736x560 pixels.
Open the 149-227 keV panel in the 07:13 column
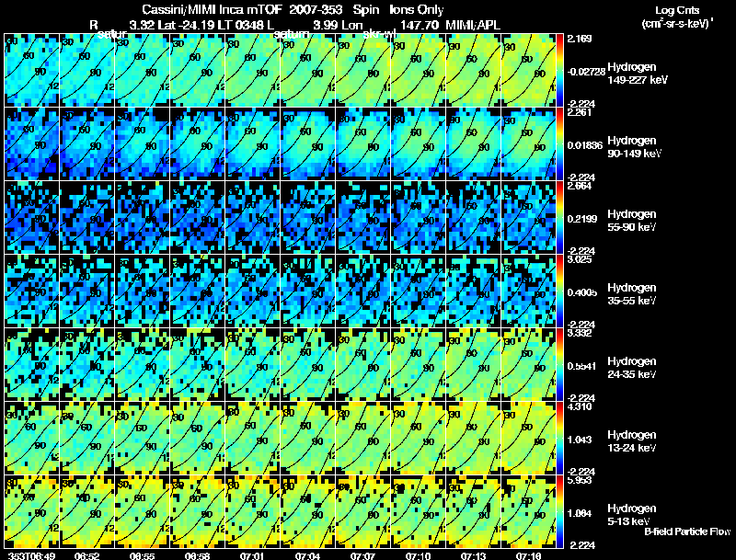pos(474,71)
